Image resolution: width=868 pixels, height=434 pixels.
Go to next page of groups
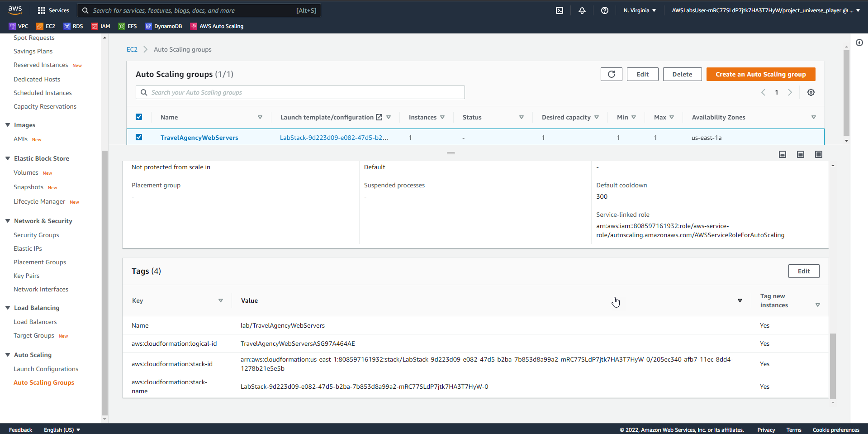coord(790,92)
